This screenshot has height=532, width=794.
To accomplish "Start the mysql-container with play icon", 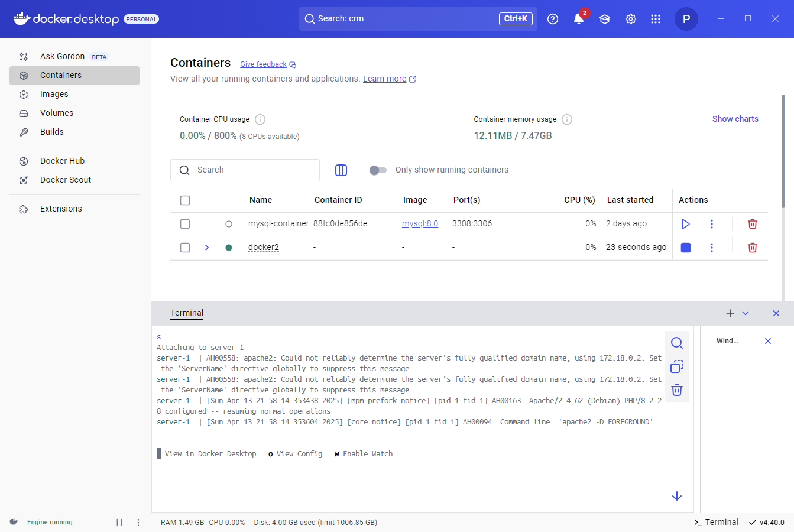I will [686, 224].
